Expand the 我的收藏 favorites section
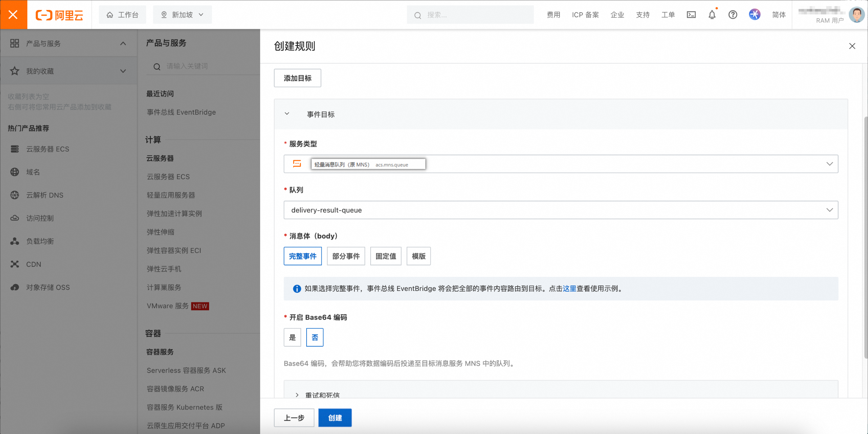868x434 pixels. click(x=123, y=71)
